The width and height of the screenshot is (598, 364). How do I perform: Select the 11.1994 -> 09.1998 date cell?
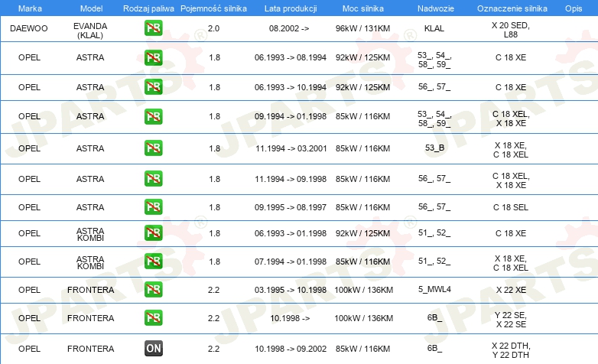coord(291,179)
